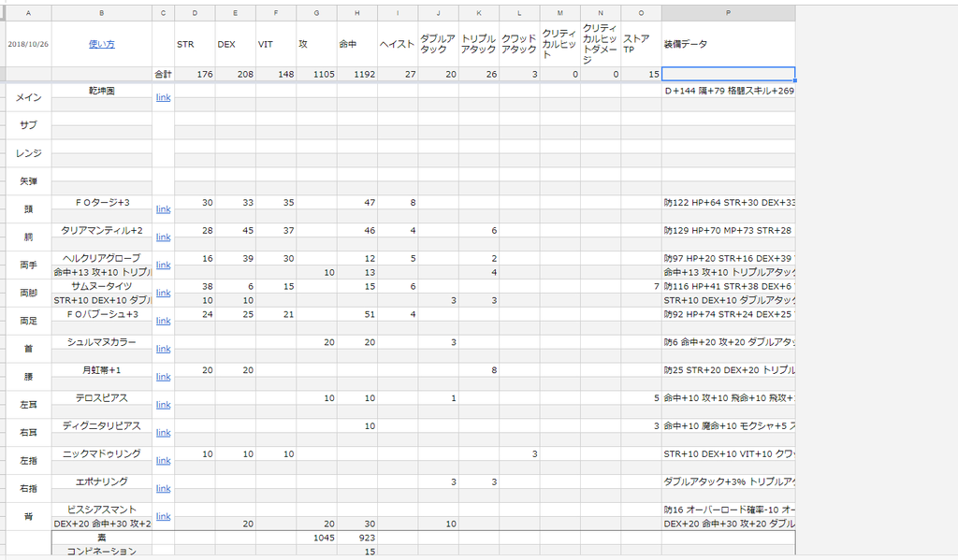Click the ＦＯタージ+3 cell

(101, 202)
